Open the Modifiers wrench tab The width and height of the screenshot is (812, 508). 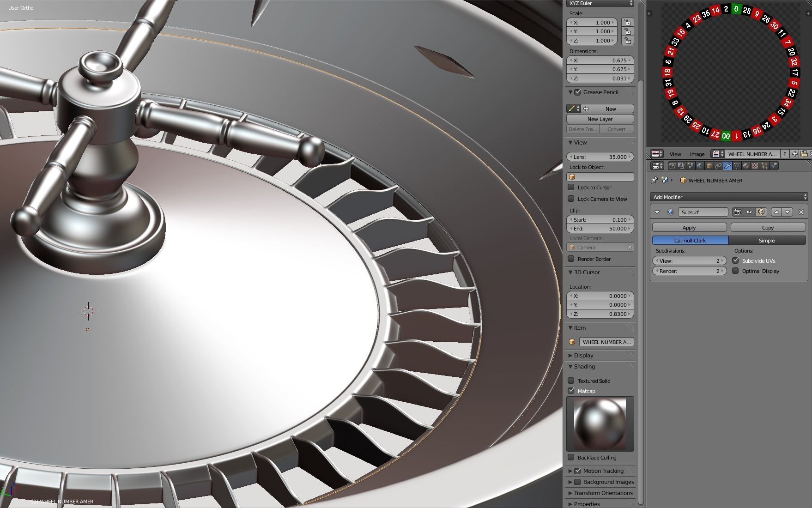tap(727, 166)
